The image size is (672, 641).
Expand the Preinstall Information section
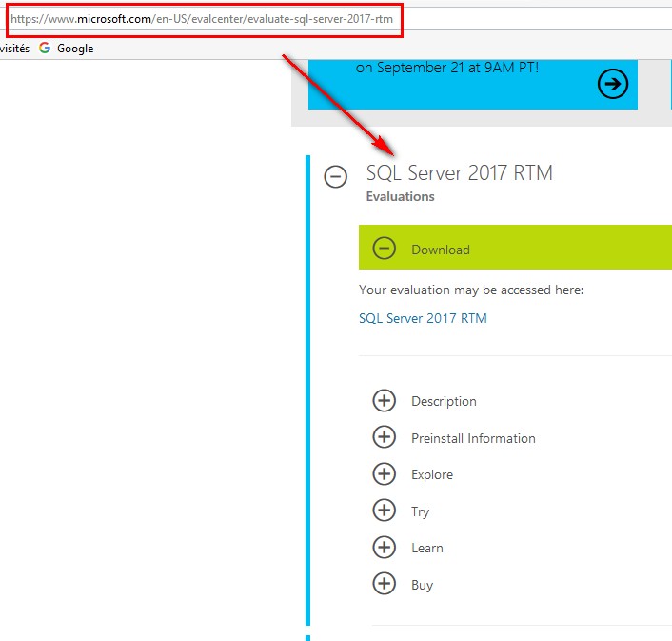point(384,437)
